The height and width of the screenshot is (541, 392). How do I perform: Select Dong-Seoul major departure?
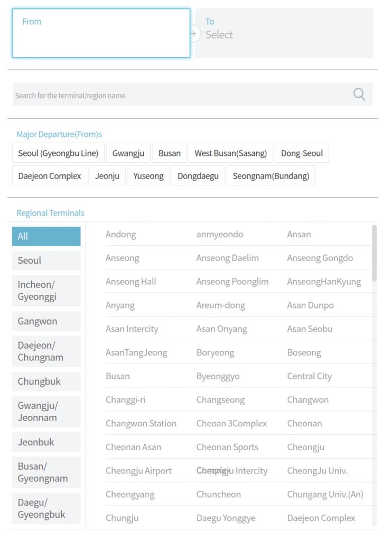click(302, 153)
